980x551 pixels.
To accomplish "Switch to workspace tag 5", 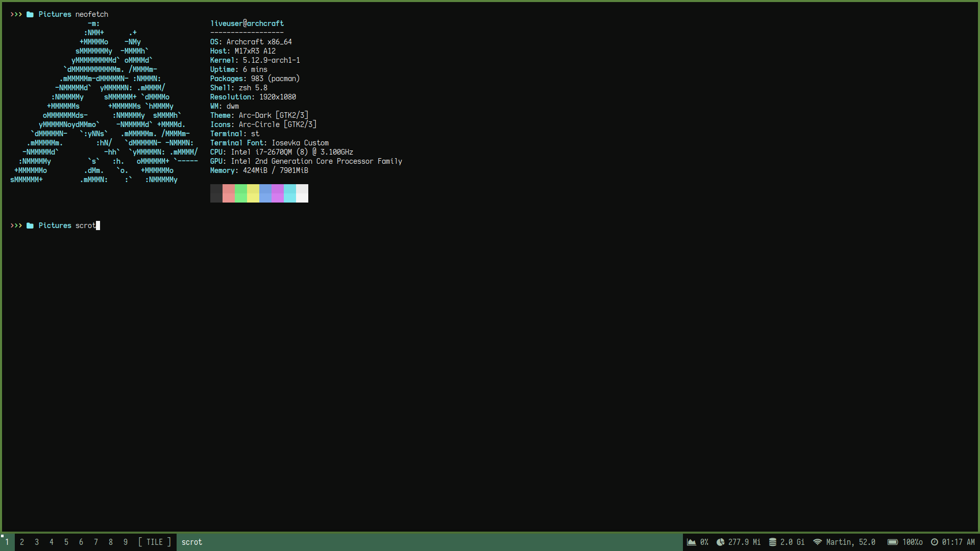I will (66, 542).
